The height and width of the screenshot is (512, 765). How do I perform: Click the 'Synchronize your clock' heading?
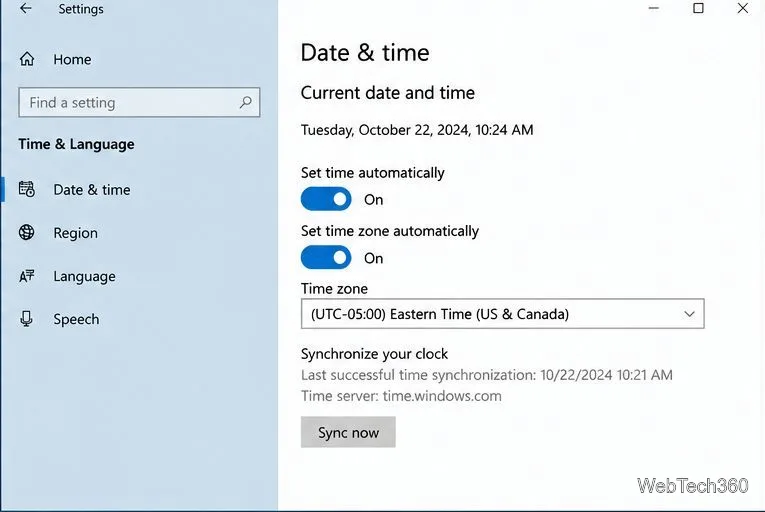tap(374, 354)
